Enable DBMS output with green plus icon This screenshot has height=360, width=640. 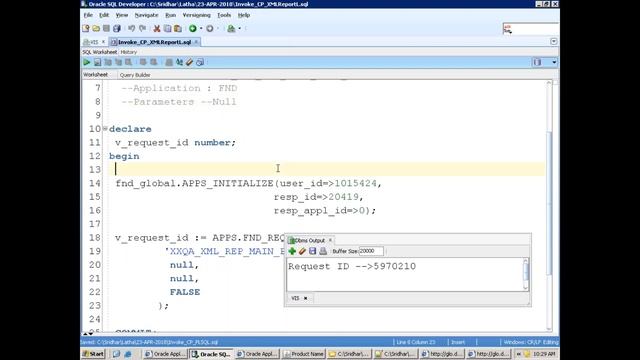(292, 251)
